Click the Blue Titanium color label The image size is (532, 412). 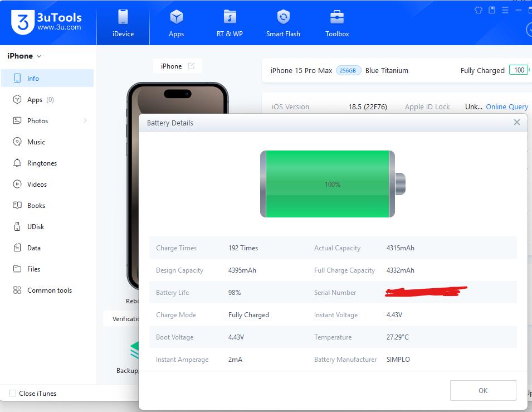click(x=387, y=70)
